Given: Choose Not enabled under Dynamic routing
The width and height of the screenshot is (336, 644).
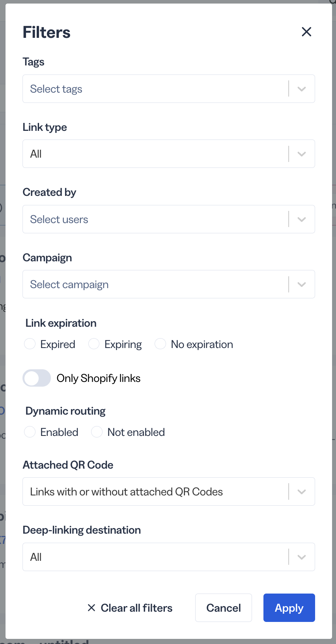Looking at the screenshot, I should click(97, 432).
